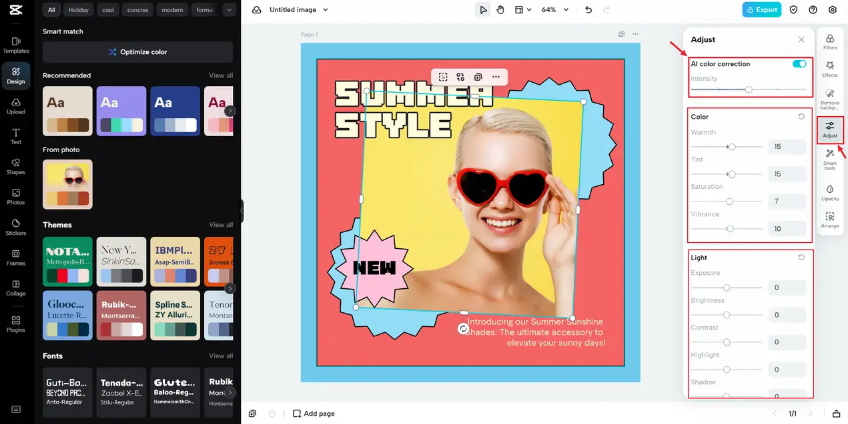Open the Adjust panel icon

tap(830, 130)
